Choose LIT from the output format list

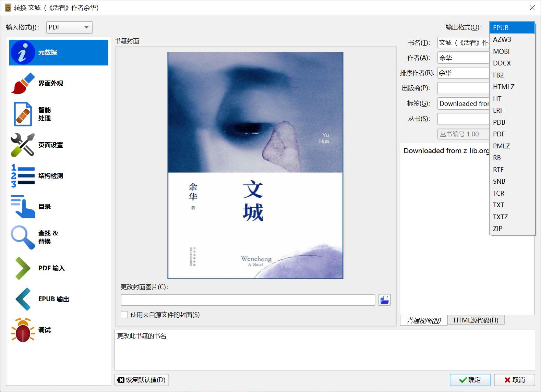click(512, 99)
